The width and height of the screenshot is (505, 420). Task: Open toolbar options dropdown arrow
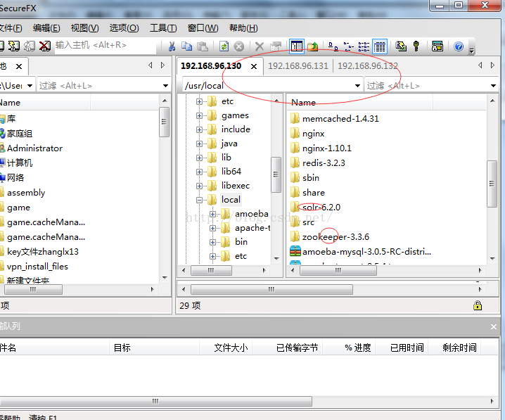pos(472,51)
